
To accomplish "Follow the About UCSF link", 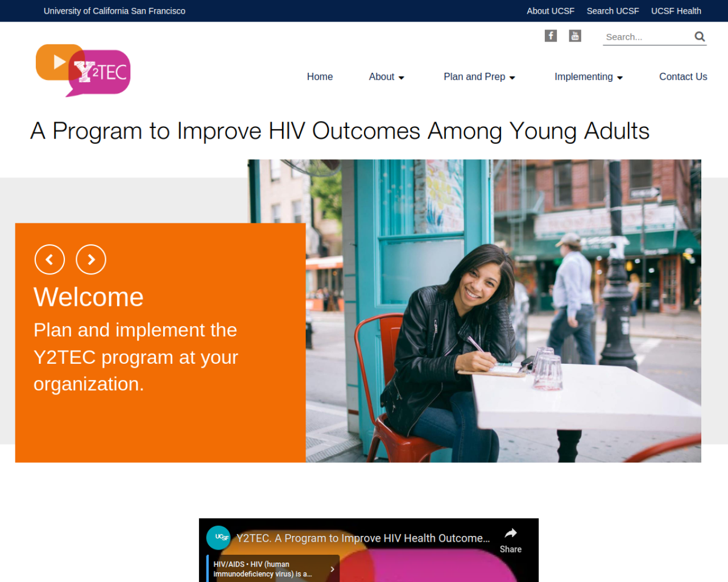I will click(551, 11).
